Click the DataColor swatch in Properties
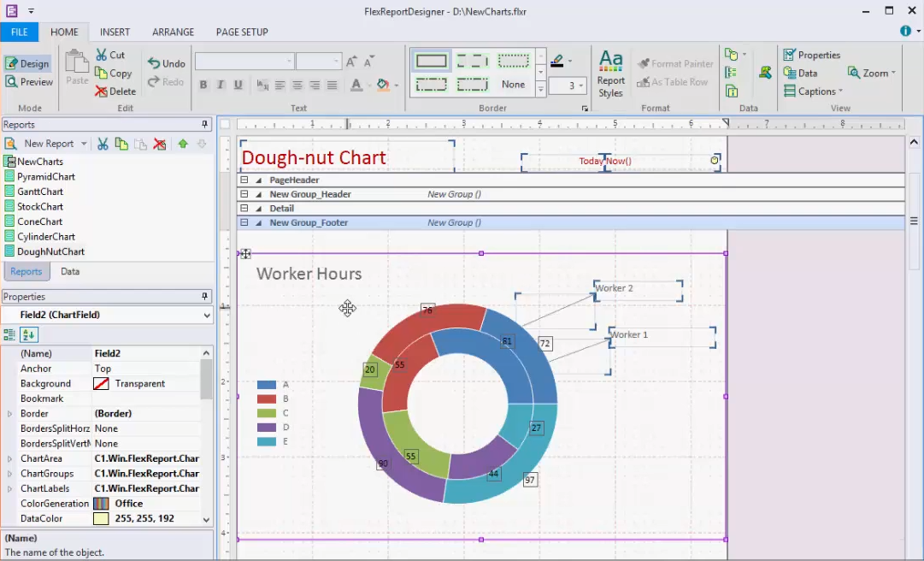The image size is (924, 561). coord(101,518)
